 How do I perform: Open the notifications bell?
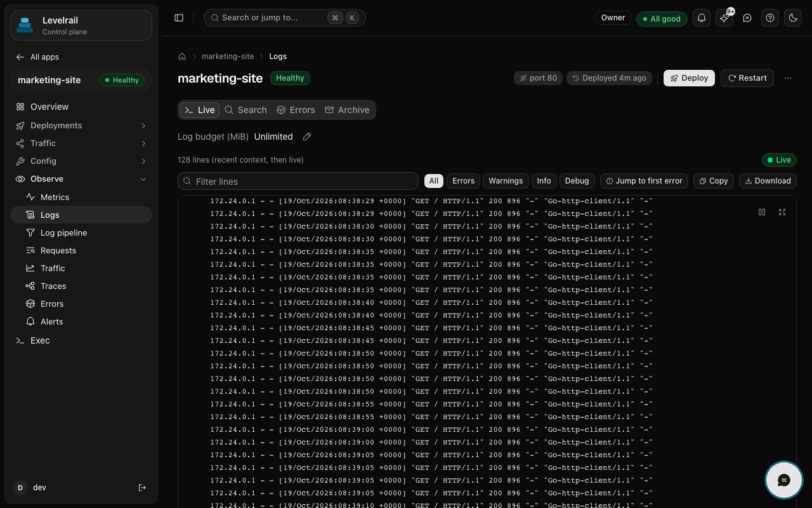(702, 18)
